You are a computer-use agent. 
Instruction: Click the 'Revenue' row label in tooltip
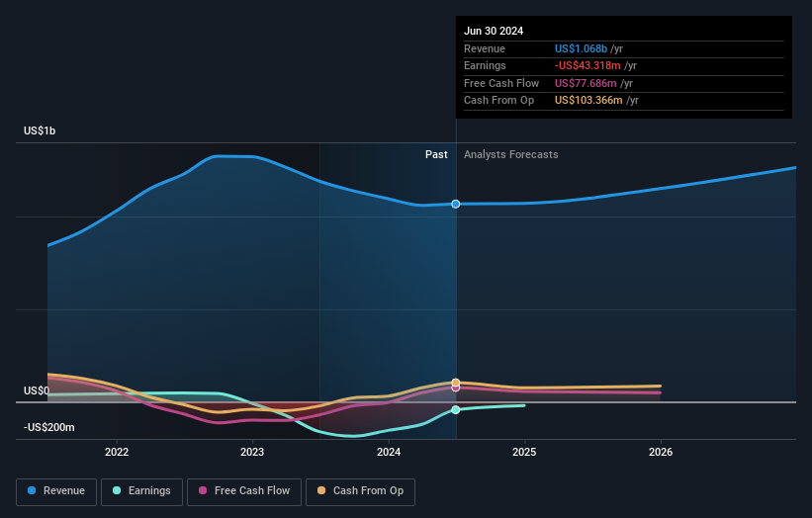(485, 48)
